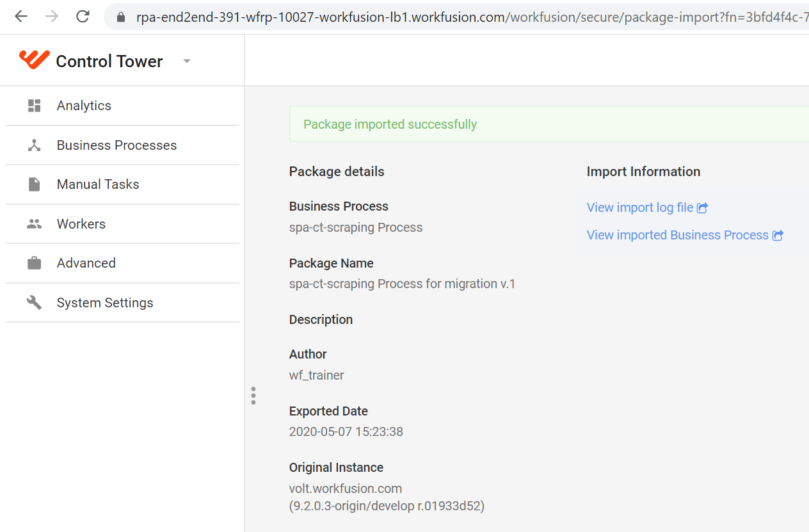Click the author value 'wf_trainer'
Image resolution: width=809 pixels, height=532 pixels.
(x=317, y=375)
